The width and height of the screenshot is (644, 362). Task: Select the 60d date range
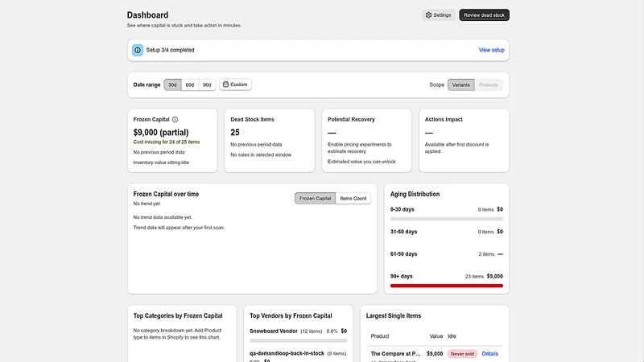[x=190, y=85]
